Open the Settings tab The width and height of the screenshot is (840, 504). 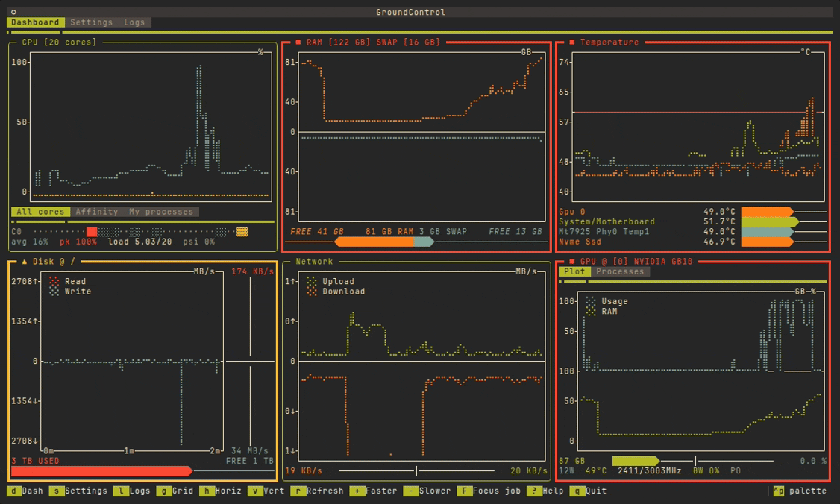click(92, 22)
